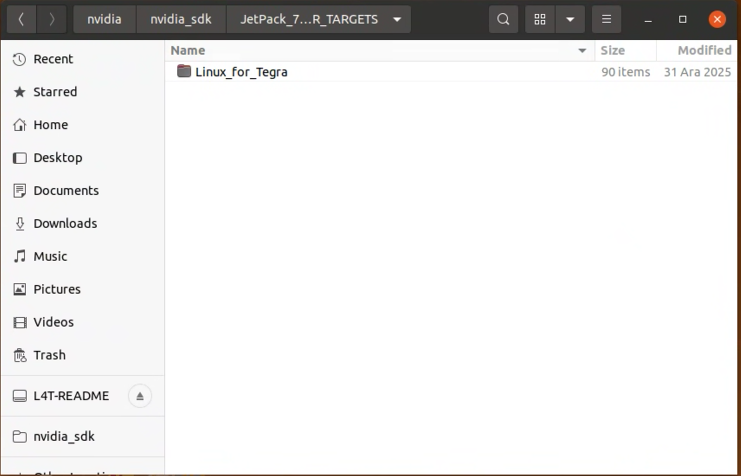This screenshot has width=741, height=476.
Task: Open Trash in the sidebar
Action: point(83,355)
